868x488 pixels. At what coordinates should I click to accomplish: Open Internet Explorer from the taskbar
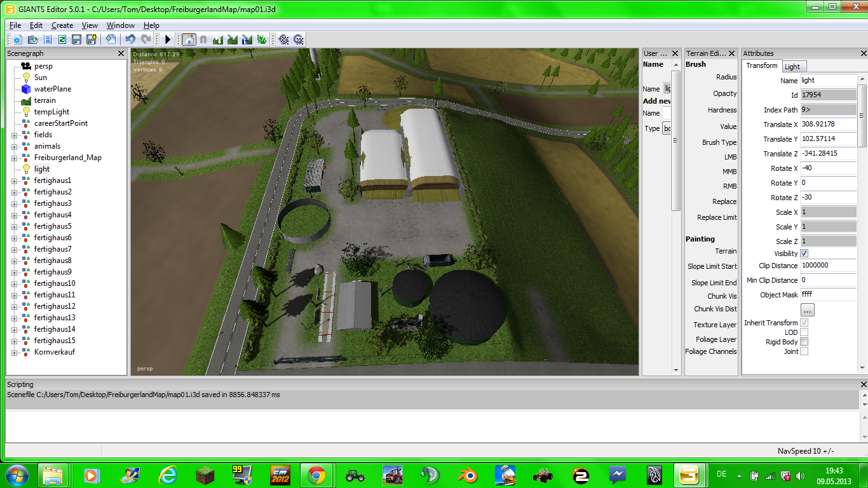pos(168,475)
